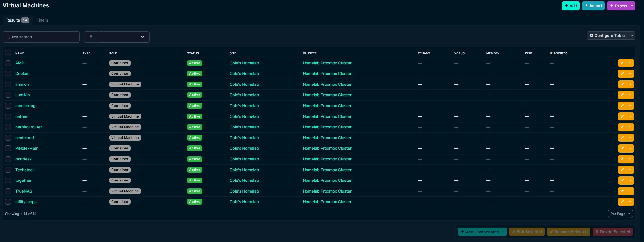Click the pencil edit icon for rustdesk

click(x=622, y=159)
